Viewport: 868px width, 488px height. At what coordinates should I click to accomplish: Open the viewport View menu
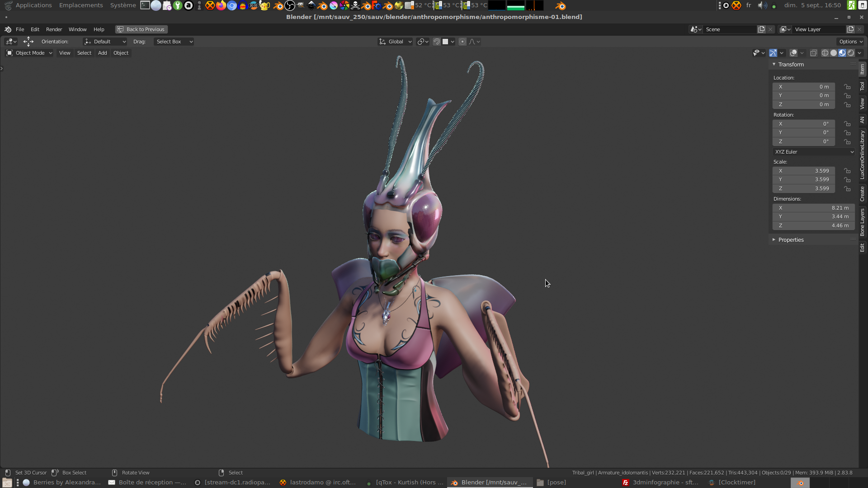coord(65,53)
